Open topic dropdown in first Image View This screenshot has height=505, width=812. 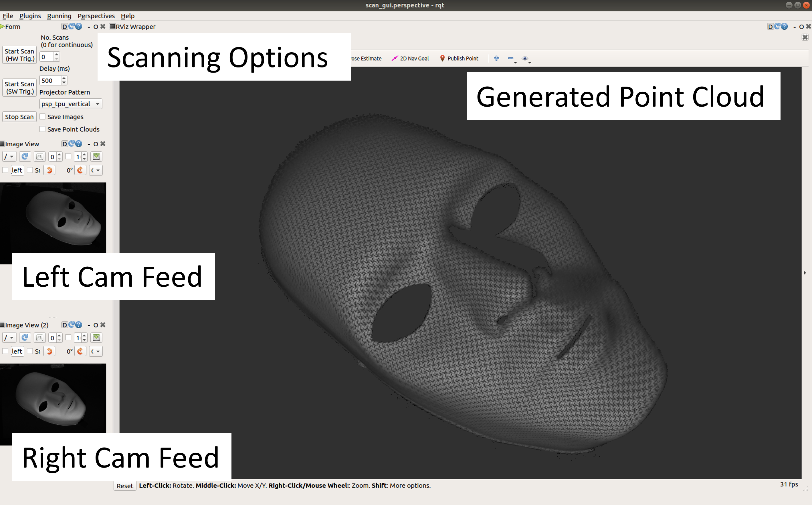point(9,157)
